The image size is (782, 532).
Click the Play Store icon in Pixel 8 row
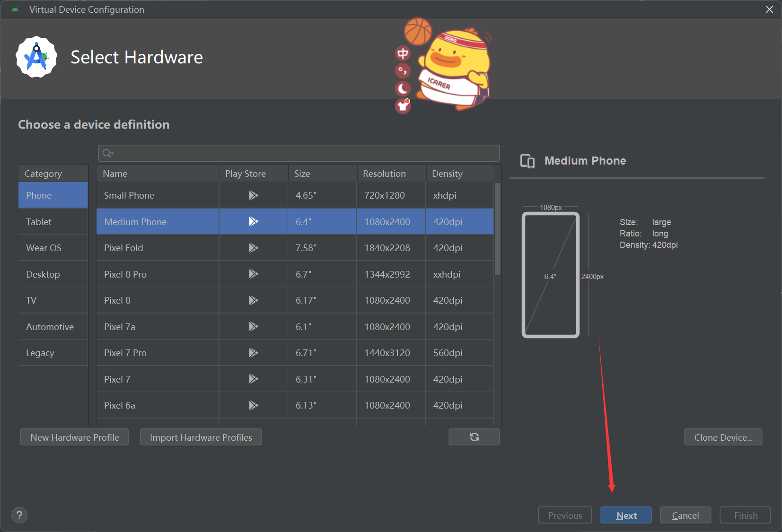tap(254, 300)
